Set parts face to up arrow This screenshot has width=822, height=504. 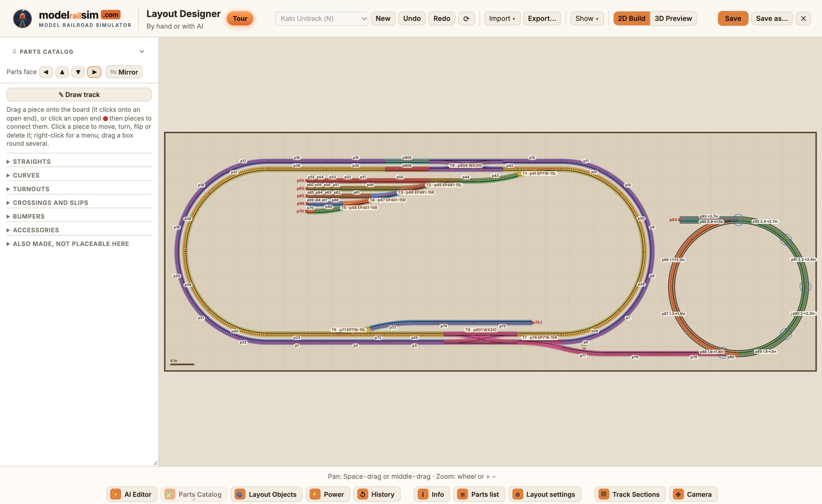[x=62, y=72]
